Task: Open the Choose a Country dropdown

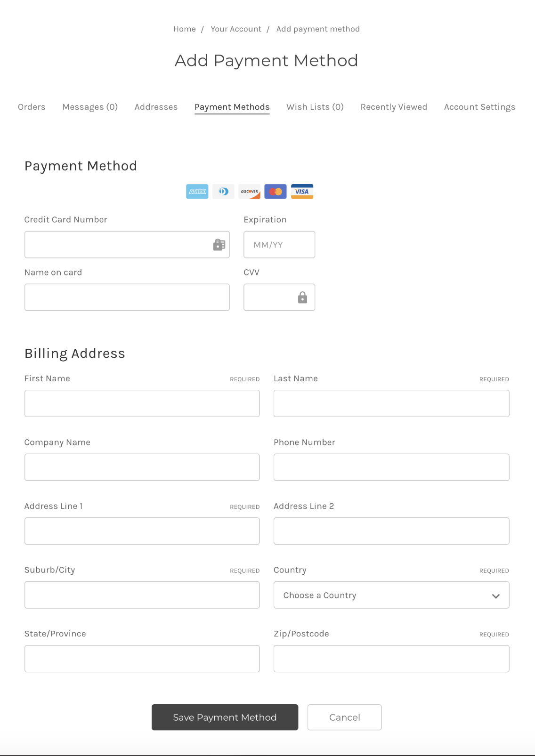Action: 391,595
